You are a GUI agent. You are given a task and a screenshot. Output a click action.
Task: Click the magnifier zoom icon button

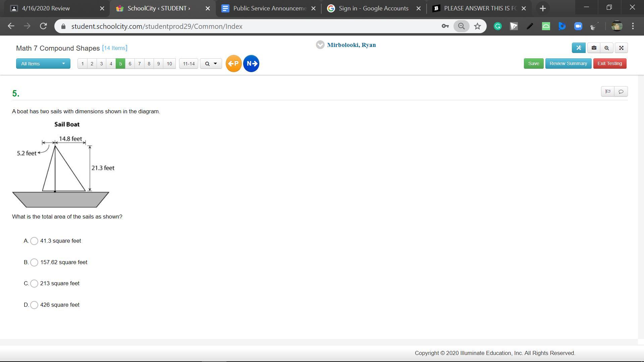(606, 48)
